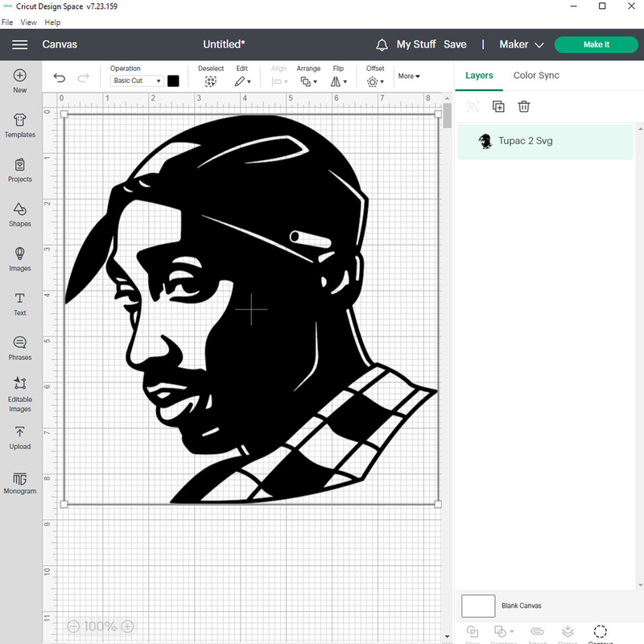Open the black operation color swatch
The image size is (644, 644).
point(173,81)
